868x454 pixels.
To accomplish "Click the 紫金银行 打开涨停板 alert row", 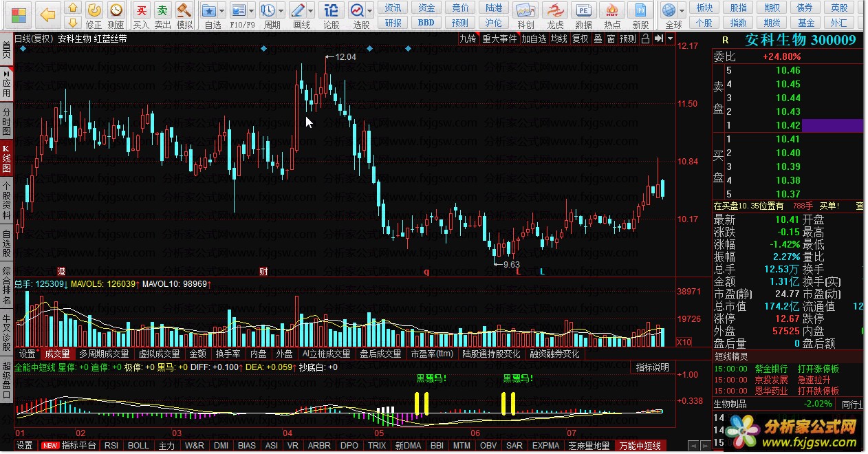I will pyautogui.click(x=788, y=369).
